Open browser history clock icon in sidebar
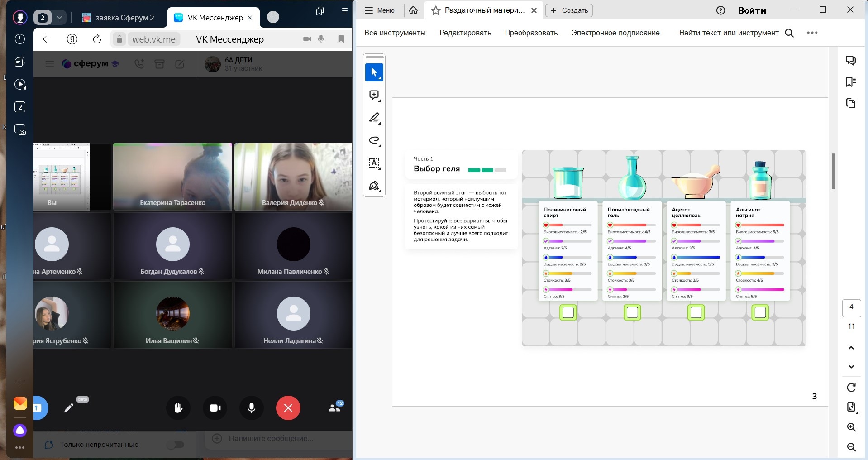Screen dimensions: 868x460 [x=20, y=39]
